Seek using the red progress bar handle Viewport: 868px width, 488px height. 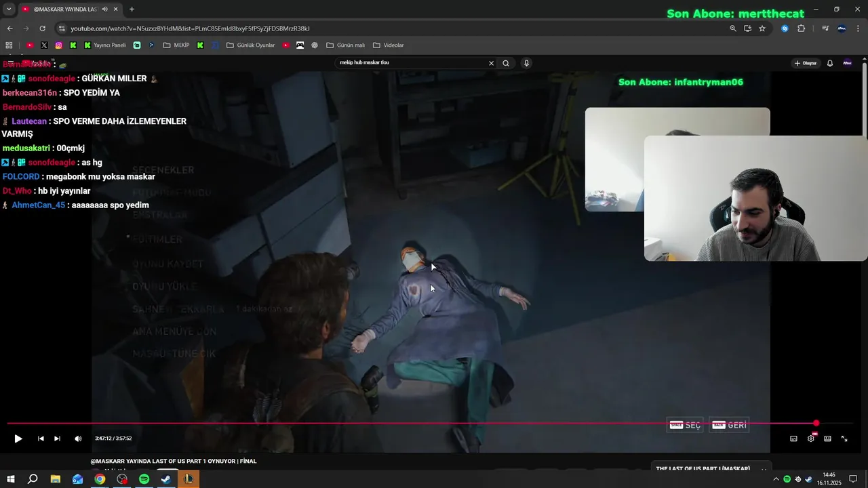[x=816, y=424]
